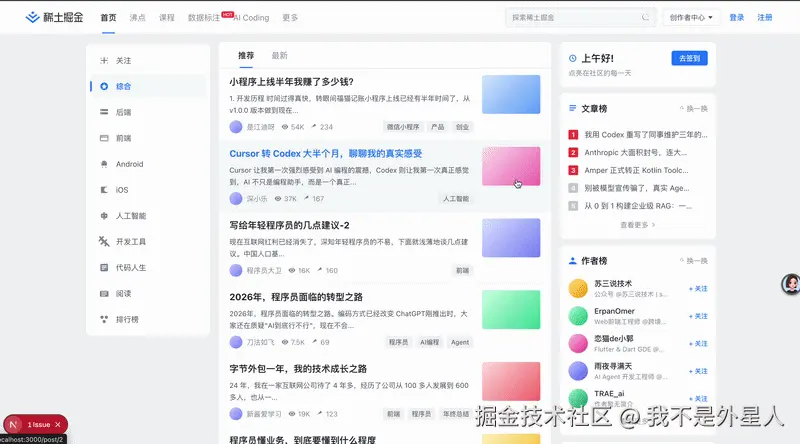Viewport: 800px width, 444px height.
Task: Select the 后端 category icon
Action: pos(104,112)
